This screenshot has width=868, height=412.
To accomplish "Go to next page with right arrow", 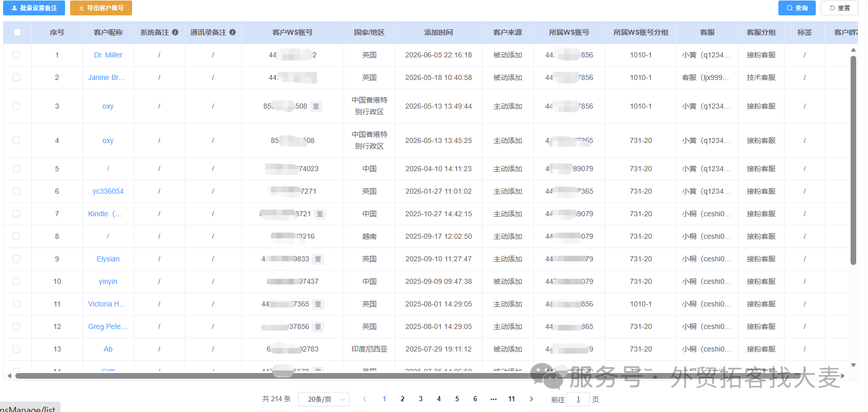I will pyautogui.click(x=531, y=399).
